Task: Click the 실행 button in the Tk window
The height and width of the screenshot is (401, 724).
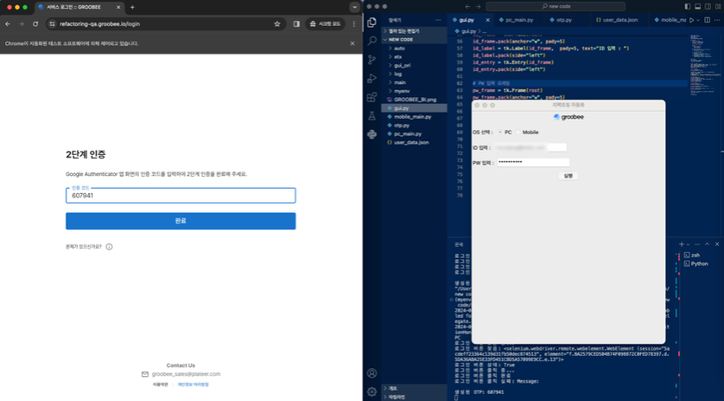Action: 568,176
